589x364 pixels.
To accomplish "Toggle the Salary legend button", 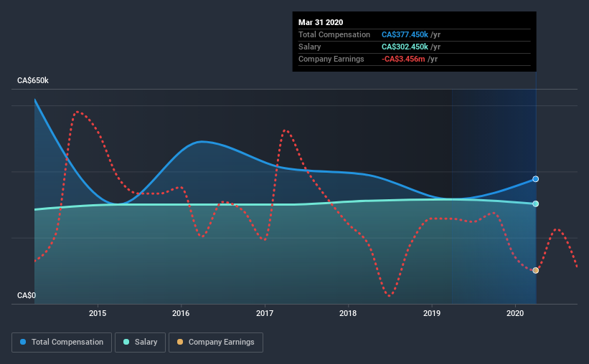I will click(140, 343).
